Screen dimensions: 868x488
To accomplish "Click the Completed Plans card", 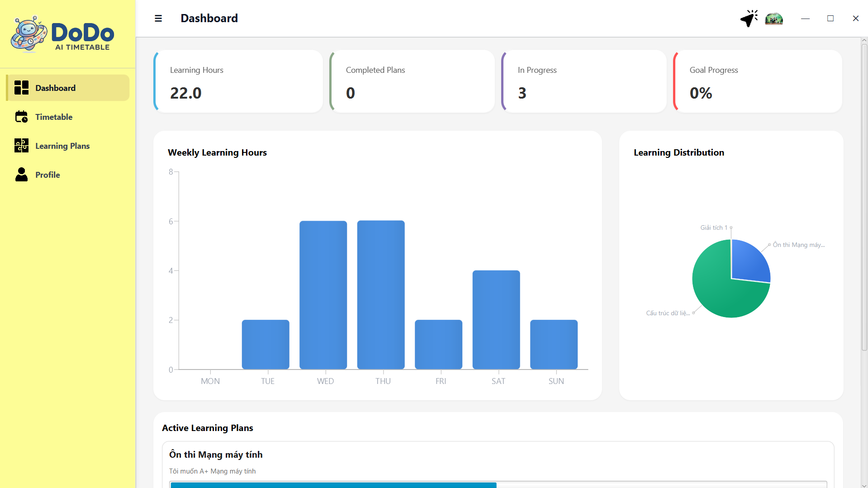I will 412,81.
